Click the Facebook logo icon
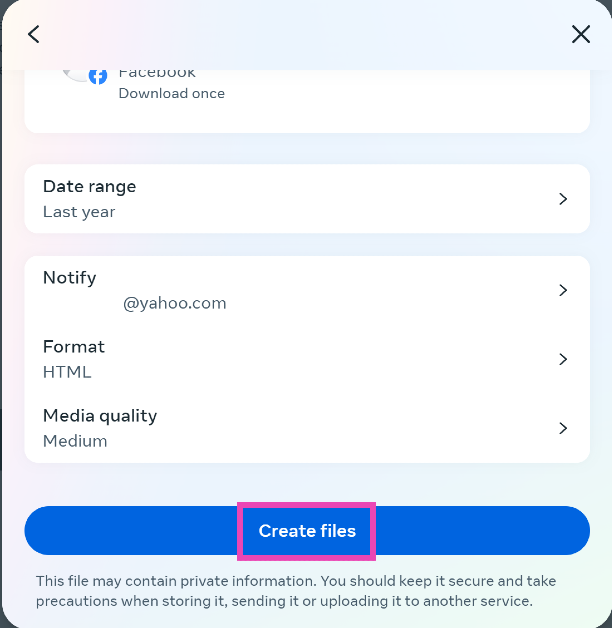Screen dimensions: 612x628 click(98, 76)
